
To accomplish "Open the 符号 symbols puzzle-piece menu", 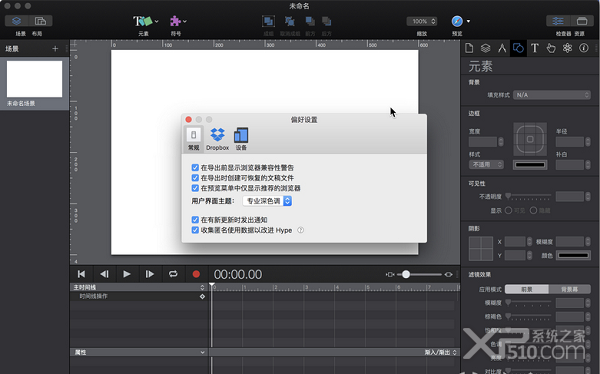I will tap(178, 21).
